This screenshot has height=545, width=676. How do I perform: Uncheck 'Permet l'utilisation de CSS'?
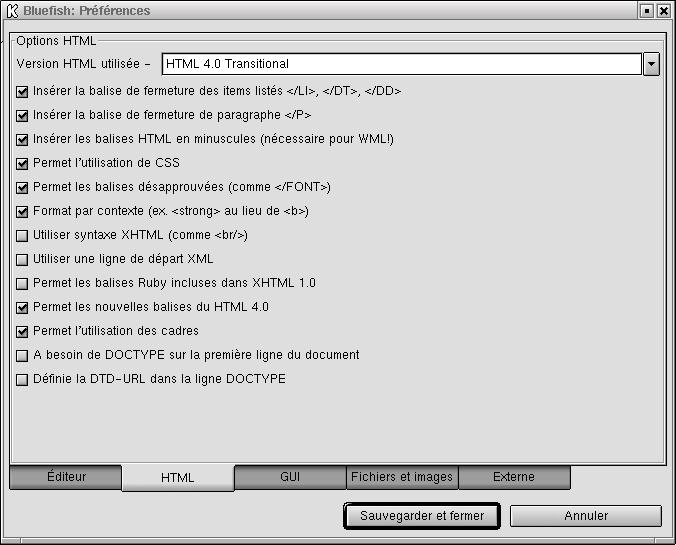[x=23, y=163]
